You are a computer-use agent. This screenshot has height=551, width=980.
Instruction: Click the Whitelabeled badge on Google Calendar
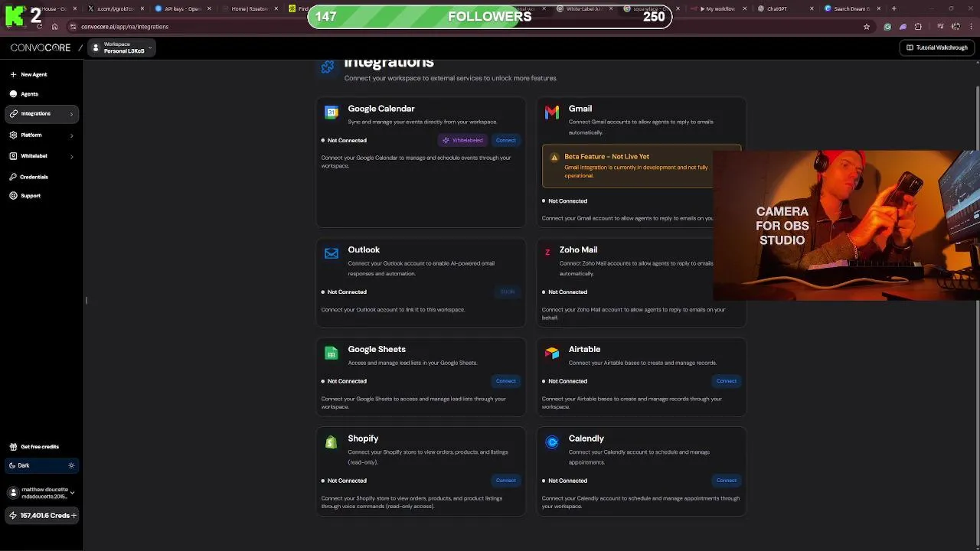click(462, 140)
